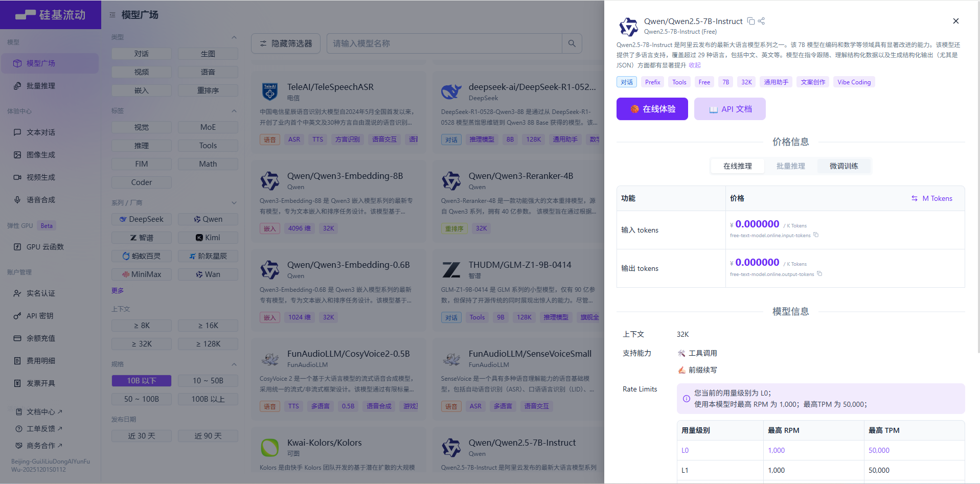Toggle the 嵌入 type filter

pos(142,90)
